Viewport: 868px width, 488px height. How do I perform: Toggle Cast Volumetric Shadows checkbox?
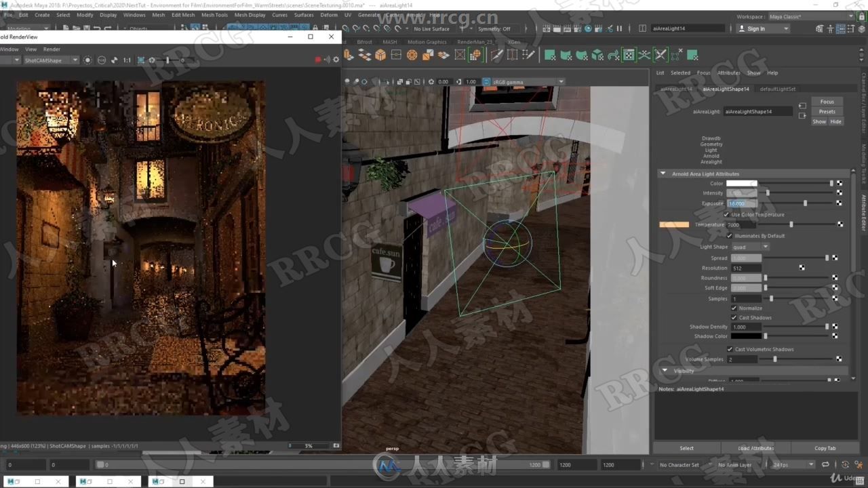(x=730, y=350)
